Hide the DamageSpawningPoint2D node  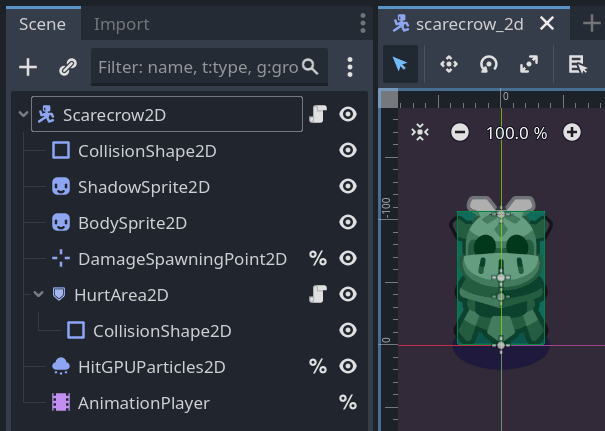click(x=348, y=258)
